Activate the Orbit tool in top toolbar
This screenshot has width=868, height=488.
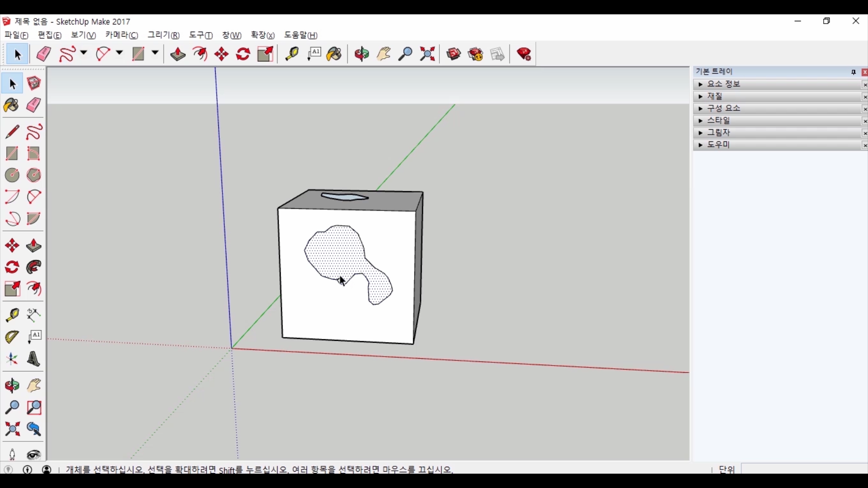(362, 54)
